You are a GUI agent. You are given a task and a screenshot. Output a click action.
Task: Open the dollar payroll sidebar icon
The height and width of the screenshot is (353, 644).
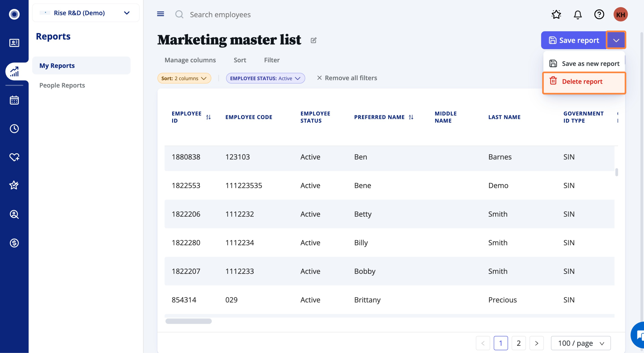click(x=14, y=243)
